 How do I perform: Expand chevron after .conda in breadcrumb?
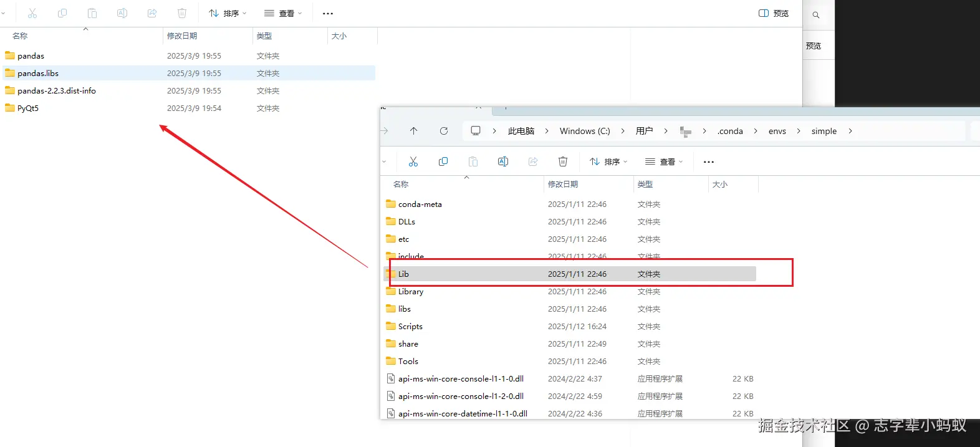point(756,131)
